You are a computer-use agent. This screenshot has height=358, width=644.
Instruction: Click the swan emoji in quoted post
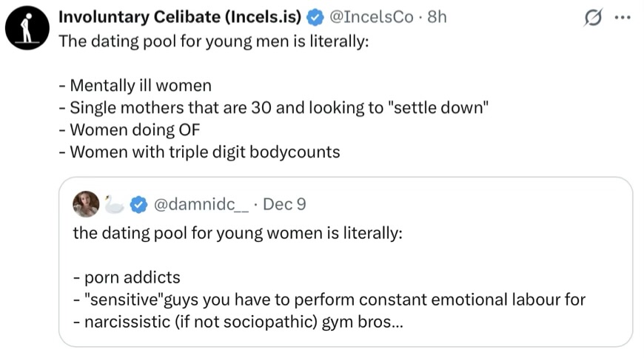click(x=114, y=203)
